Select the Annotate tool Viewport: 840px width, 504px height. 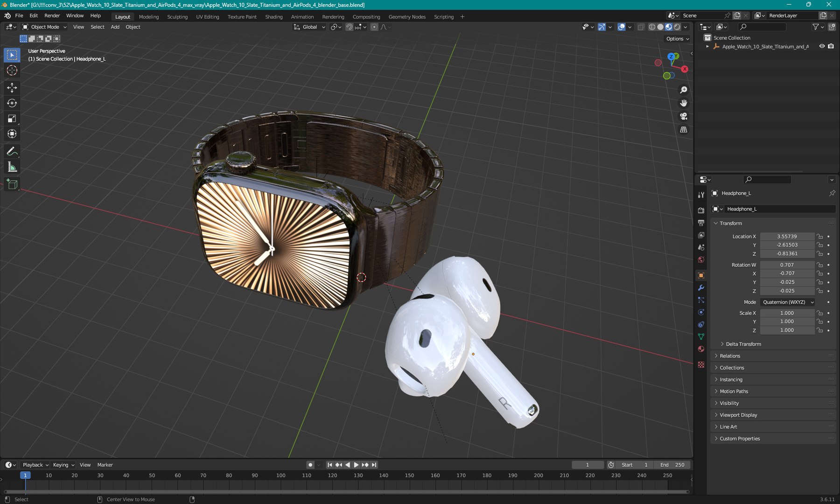(x=12, y=152)
